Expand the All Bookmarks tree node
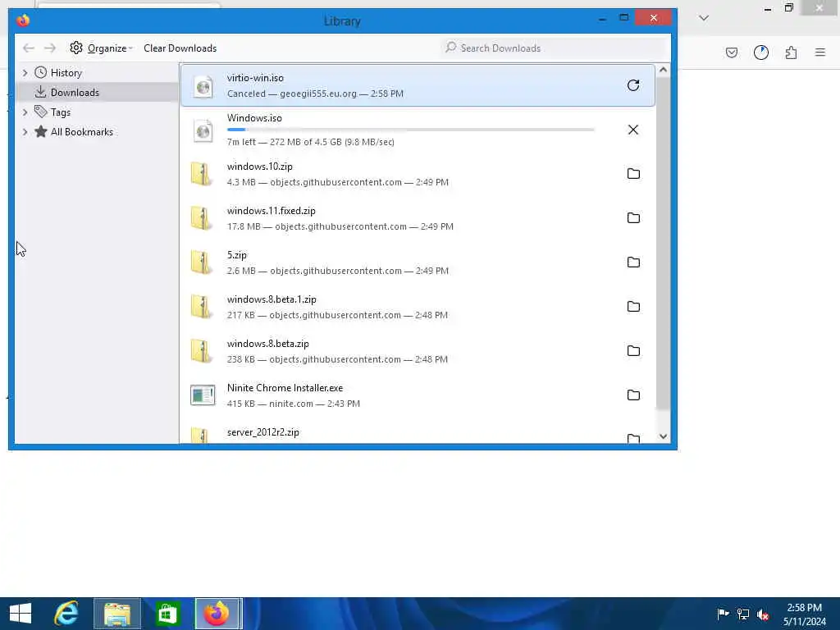This screenshot has height=630, width=840. pos(25,132)
